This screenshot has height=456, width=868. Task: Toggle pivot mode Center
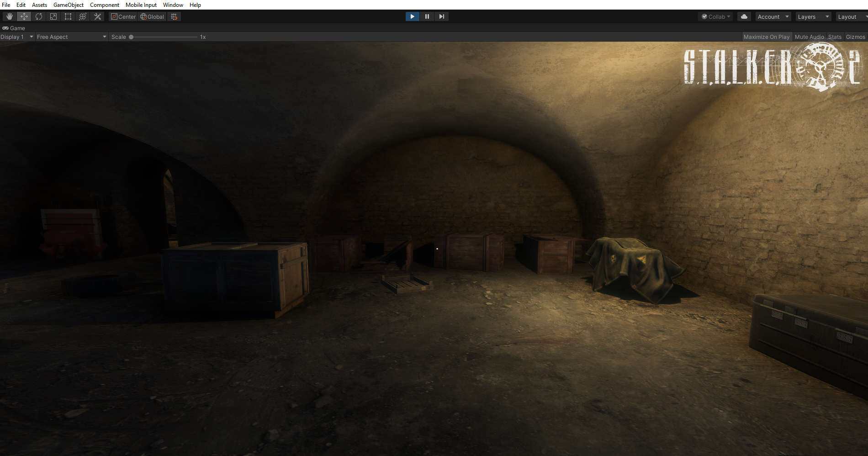pyautogui.click(x=123, y=16)
